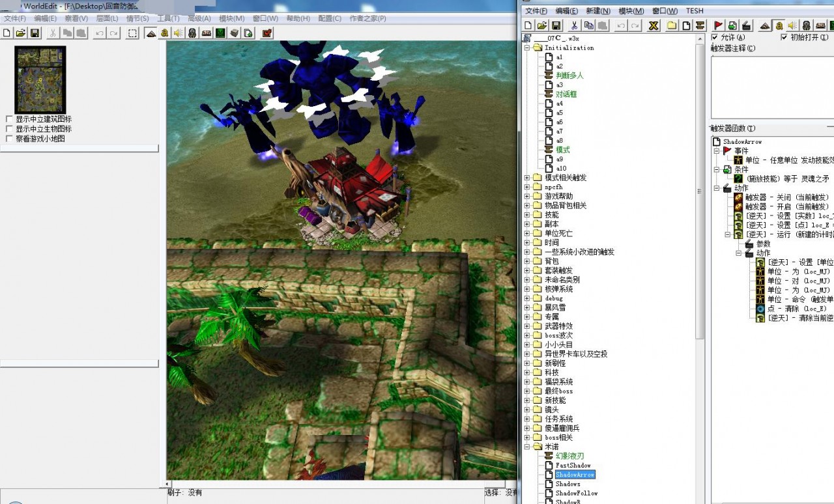Open 新建(N) menu in trigger editor
The image size is (834, 504).
pyautogui.click(x=598, y=11)
